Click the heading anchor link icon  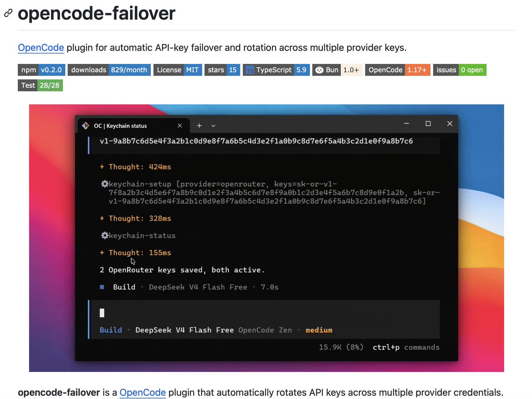click(8, 13)
